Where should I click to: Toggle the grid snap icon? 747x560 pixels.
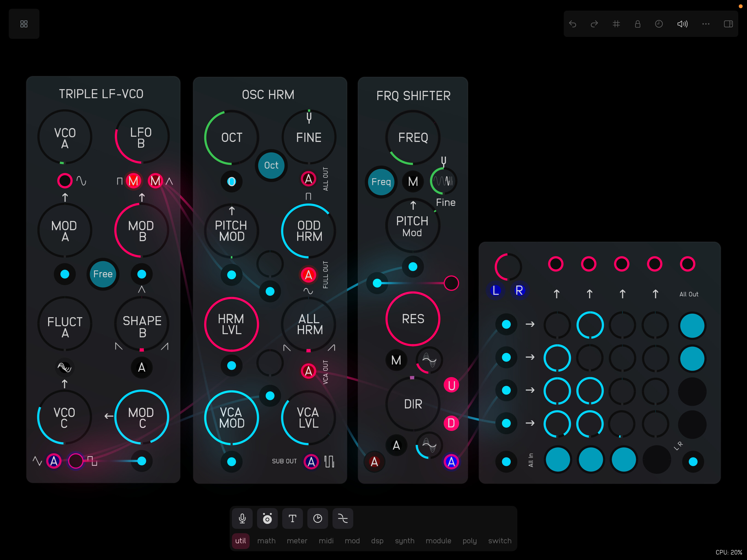pyautogui.click(x=616, y=24)
